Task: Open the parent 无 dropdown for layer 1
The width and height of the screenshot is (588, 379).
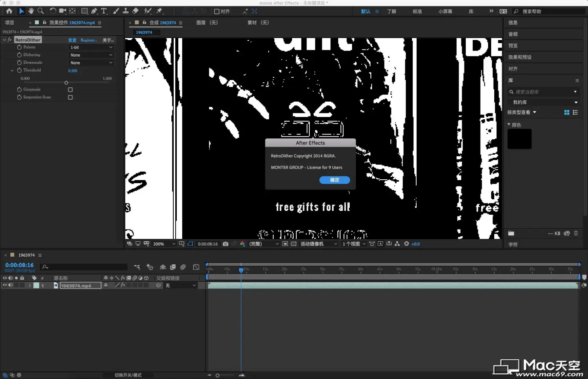Action: click(x=180, y=286)
